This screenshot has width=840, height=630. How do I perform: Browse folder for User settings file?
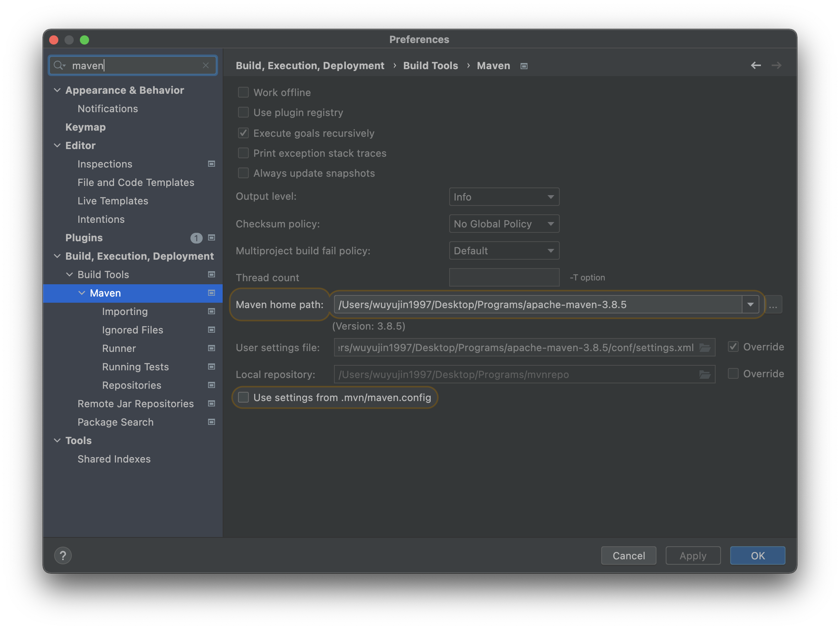click(705, 348)
